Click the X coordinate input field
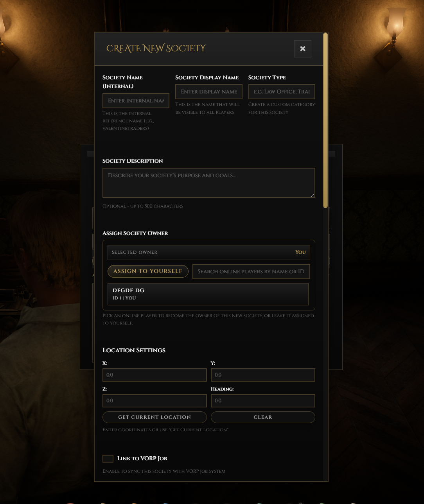The width and height of the screenshot is (424, 504). pyautogui.click(x=155, y=375)
